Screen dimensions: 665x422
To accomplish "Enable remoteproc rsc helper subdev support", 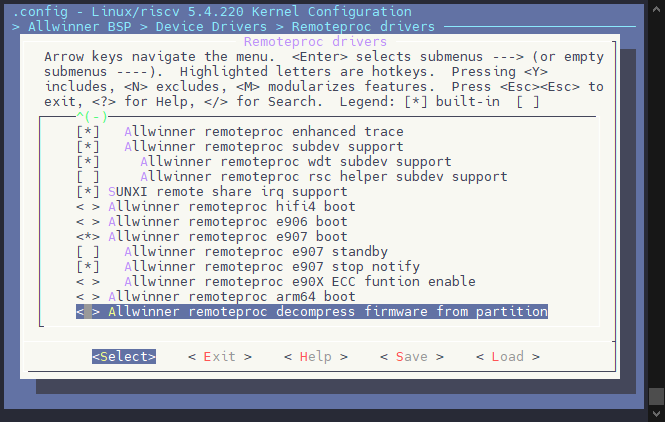I will 88,177.
